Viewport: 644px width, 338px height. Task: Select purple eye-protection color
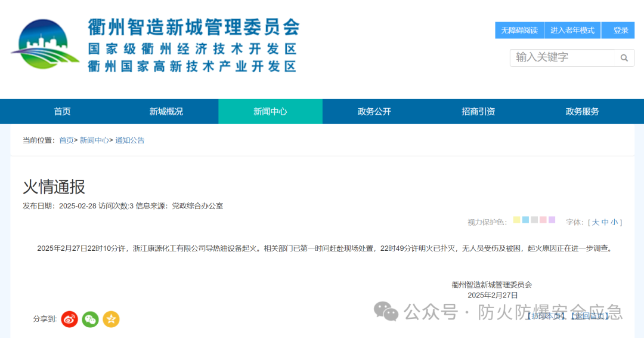(552, 220)
